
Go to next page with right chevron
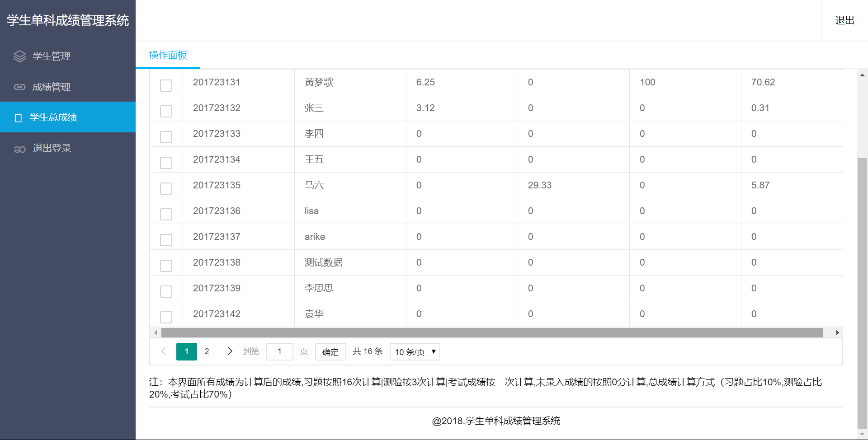pos(230,351)
